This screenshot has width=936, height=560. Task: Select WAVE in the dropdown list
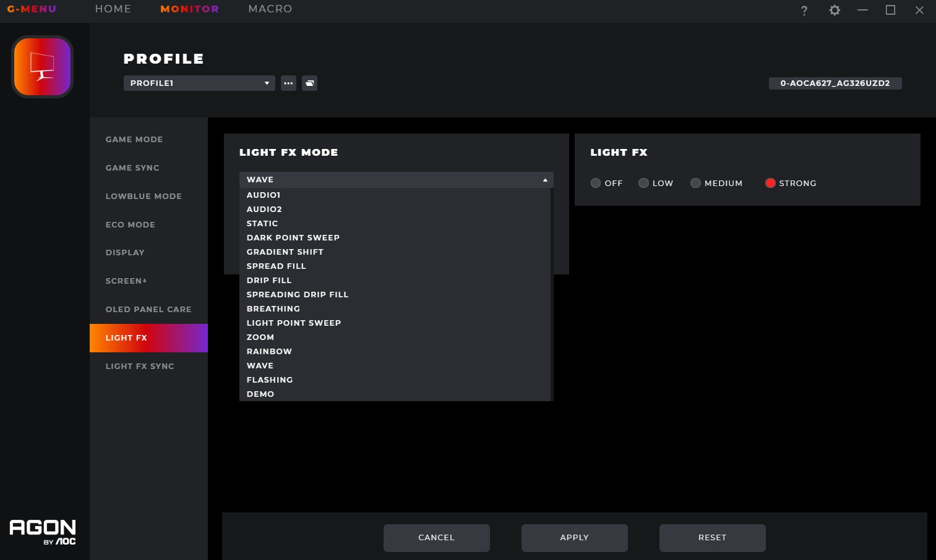pyautogui.click(x=395, y=366)
